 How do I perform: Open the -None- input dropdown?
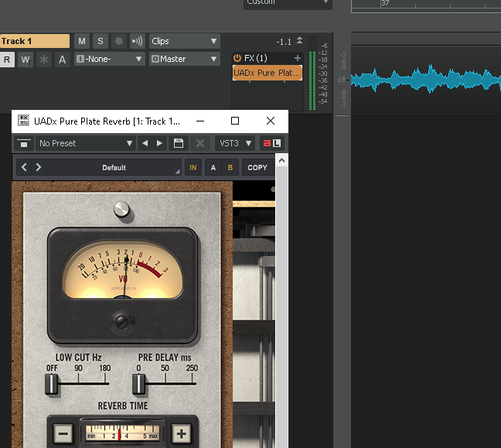109,59
